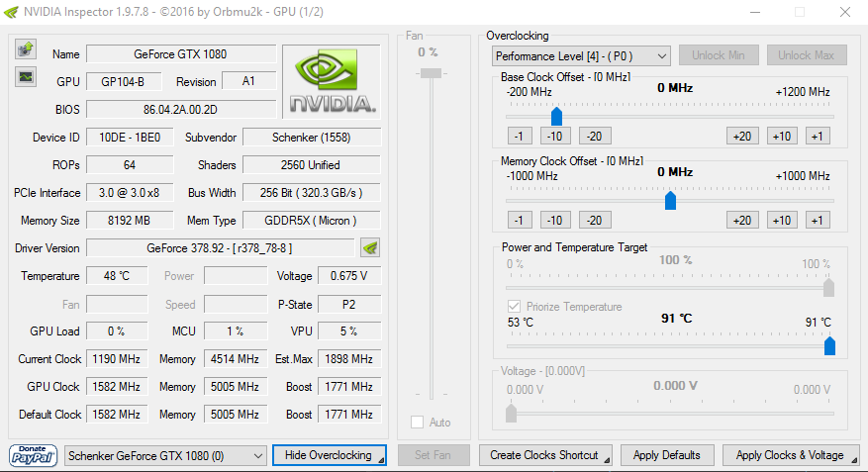Screen dimensions: 868x472
Task: Click the Est.Max value 1898 MHz
Action: (x=348, y=358)
